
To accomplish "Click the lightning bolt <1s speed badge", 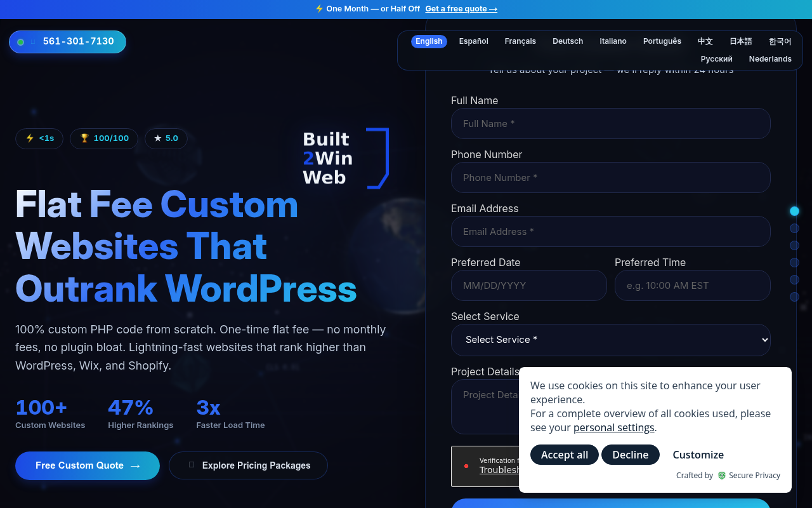I will 39,138.
